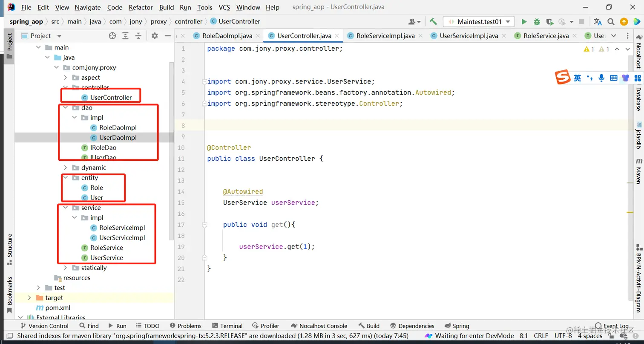Open the Project view dropdown arrow
Screen dimensions: 644x344
point(59,36)
